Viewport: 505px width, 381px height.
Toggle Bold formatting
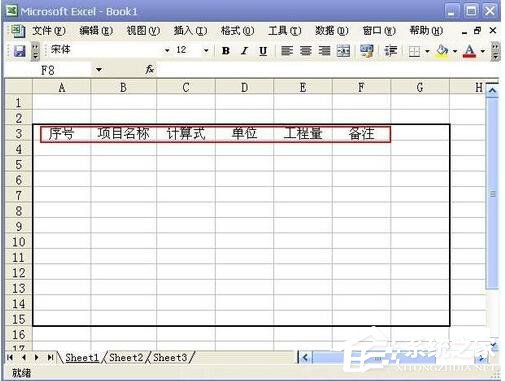click(226, 51)
